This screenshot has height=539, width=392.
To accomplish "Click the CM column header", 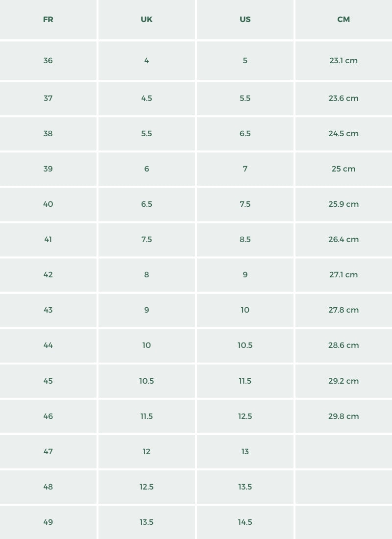I will coord(343,20).
